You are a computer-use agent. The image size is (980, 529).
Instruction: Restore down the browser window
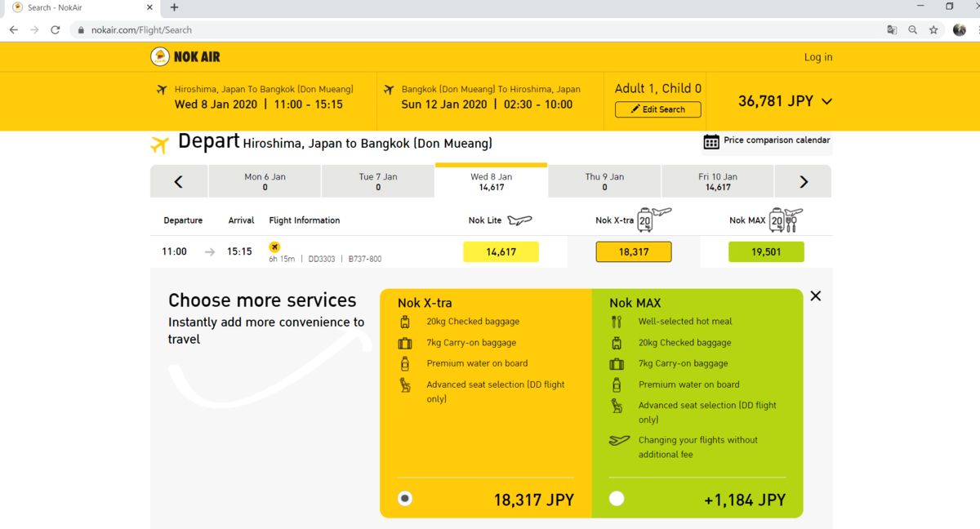(949, 7)
